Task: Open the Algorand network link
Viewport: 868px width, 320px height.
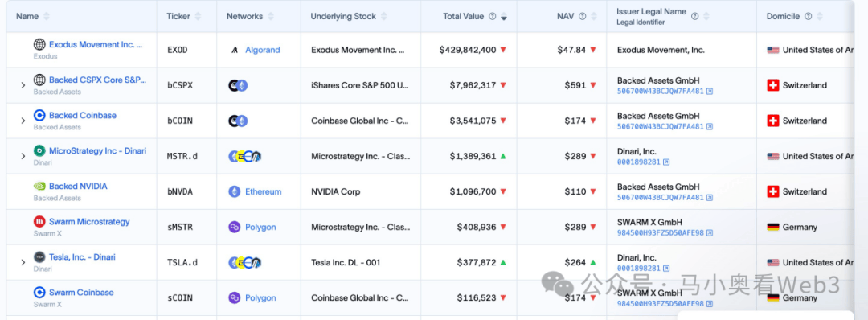Action: coord(262,50)
